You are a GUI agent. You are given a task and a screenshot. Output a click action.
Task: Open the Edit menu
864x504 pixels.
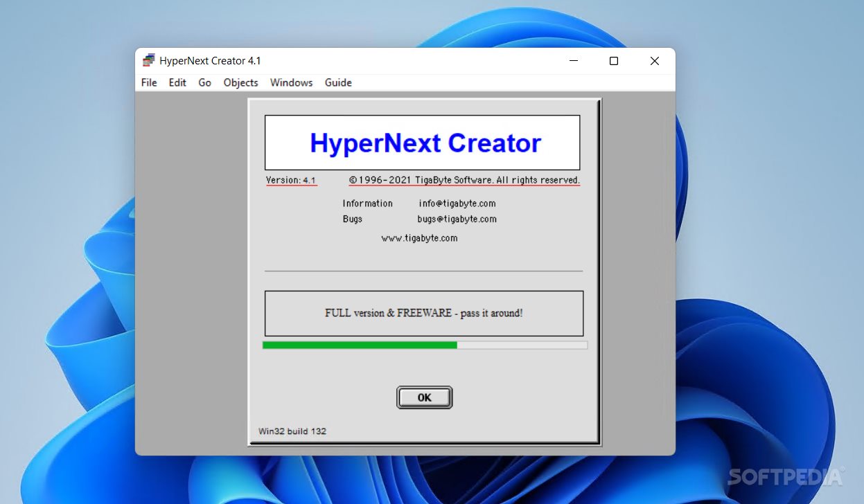[x=177, y=82]
